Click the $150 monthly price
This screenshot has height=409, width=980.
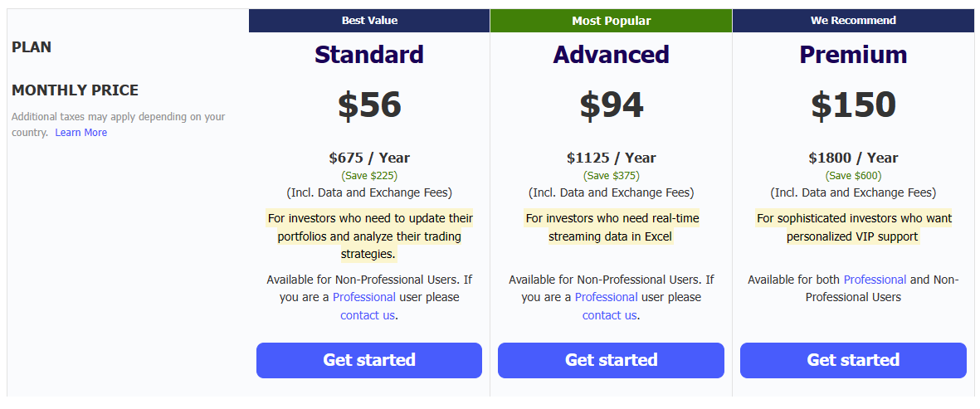tap(853, 105)
